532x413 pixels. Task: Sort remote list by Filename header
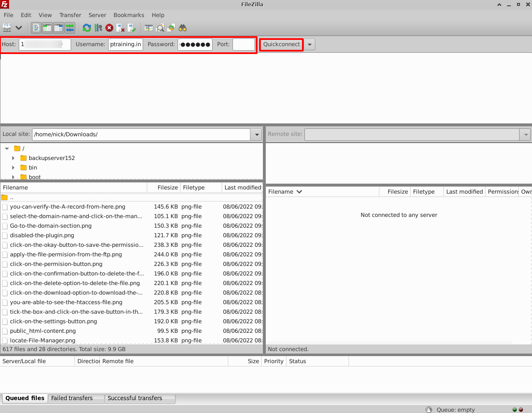click(x=322, y=192)
